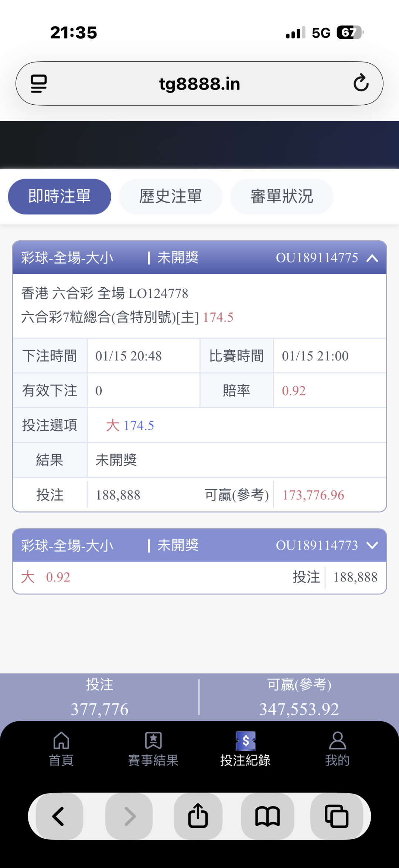The height and width of the screenshot is (868, 399).
Task: Tap 大 174.5 bet option text
Action: 130,425
